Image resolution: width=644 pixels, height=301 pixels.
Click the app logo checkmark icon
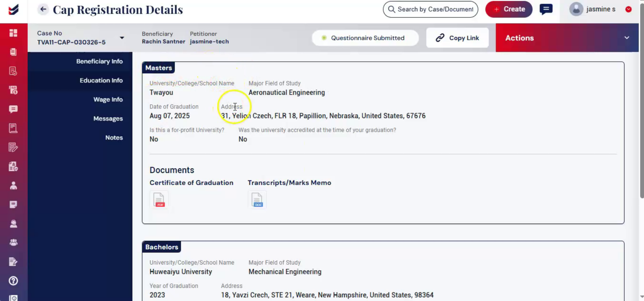[13, 10]
